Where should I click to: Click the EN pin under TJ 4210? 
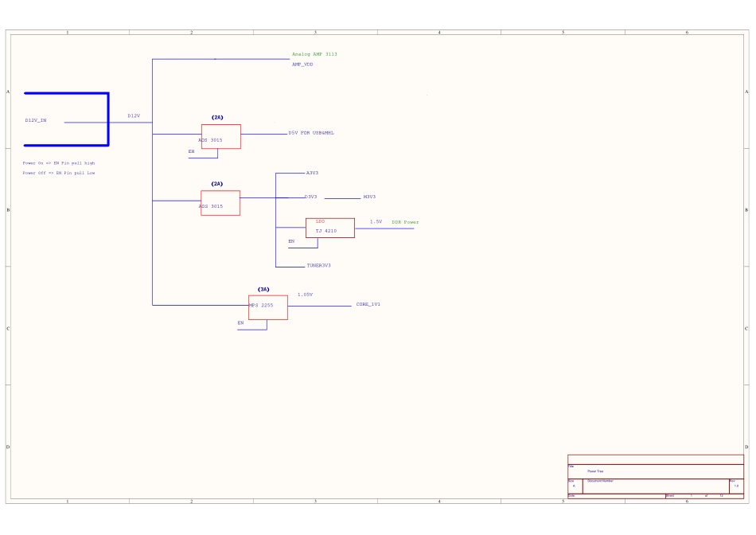click(291, 241)
